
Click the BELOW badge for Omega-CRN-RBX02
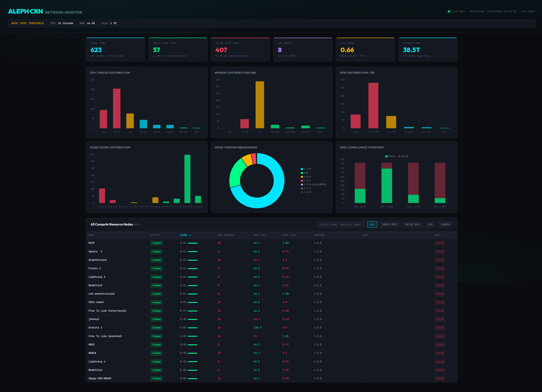click(x=439, y=379)
